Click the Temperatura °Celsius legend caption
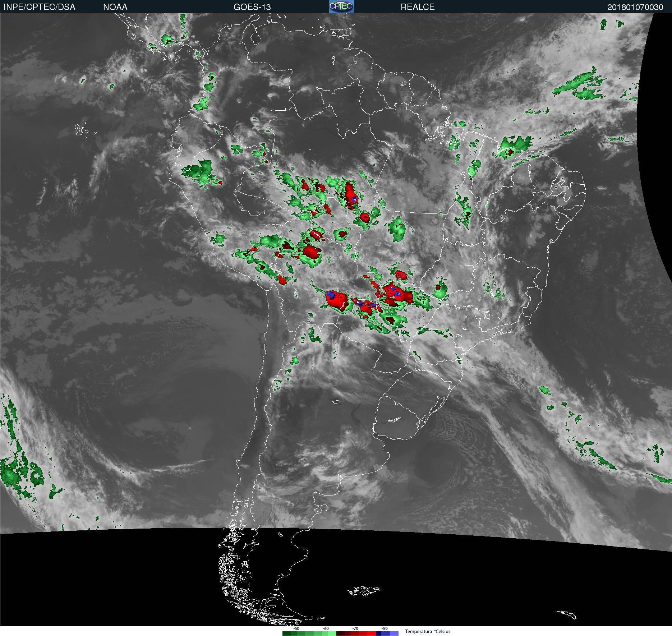Image resolution: width=672 pixels, height=636 pixels. tap(428, 631)
